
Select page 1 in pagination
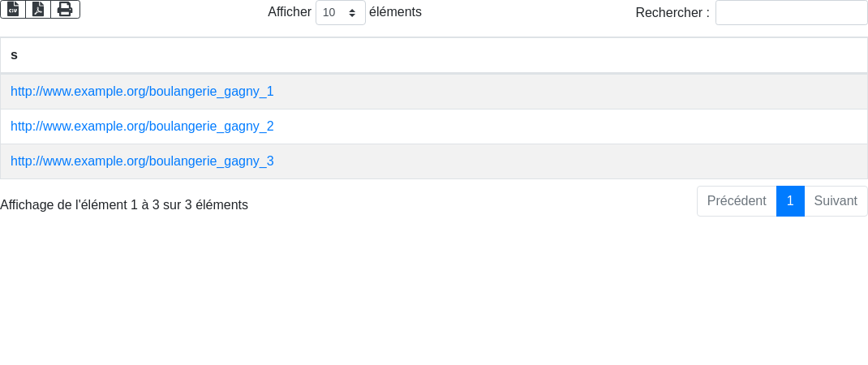(790, 201)
